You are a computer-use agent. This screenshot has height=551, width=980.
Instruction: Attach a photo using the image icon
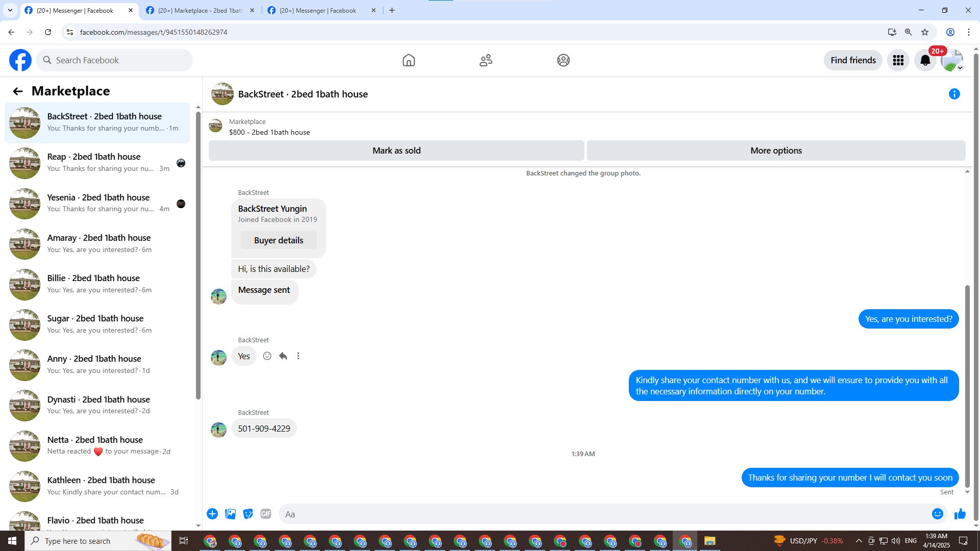pos(230,514)
